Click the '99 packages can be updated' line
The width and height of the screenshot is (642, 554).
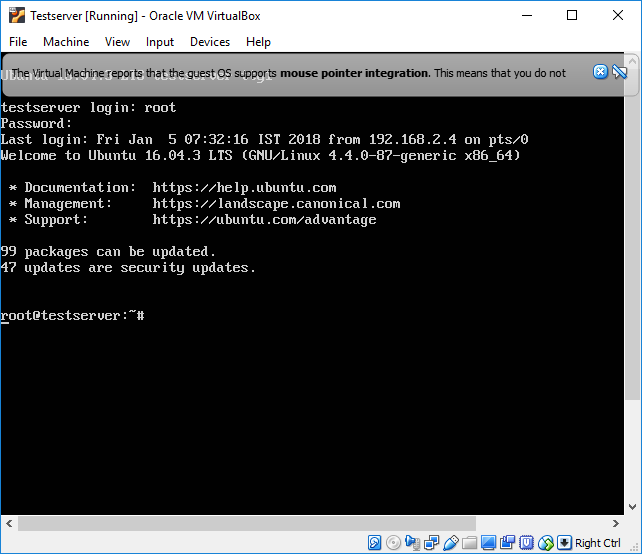coord(108,251)
